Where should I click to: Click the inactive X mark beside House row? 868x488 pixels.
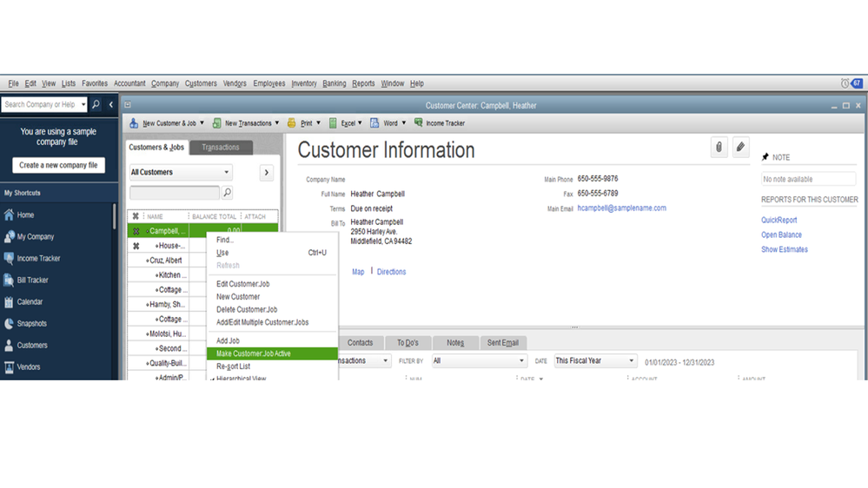click(136, 246)
